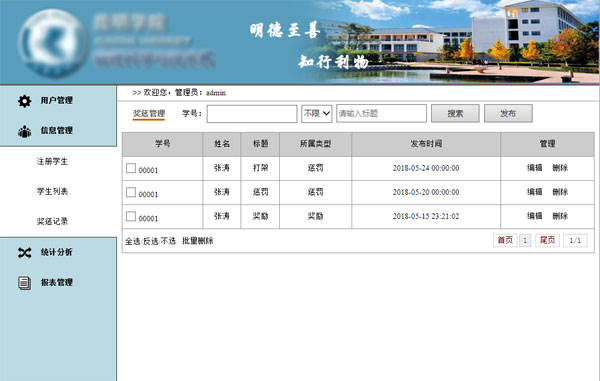
Task: Click the blurred school logo in header
Action: [x=53, y=43]
